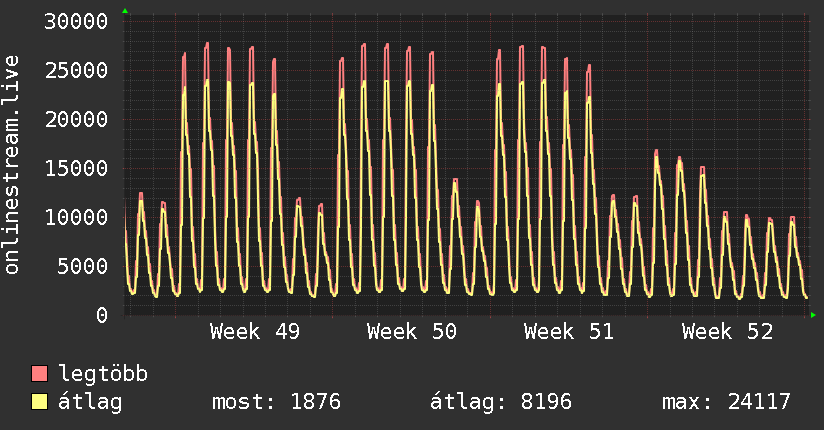Click the Week 52 axis label
The width and height of the screenshot is (824, 430).
tap(727, 332)
